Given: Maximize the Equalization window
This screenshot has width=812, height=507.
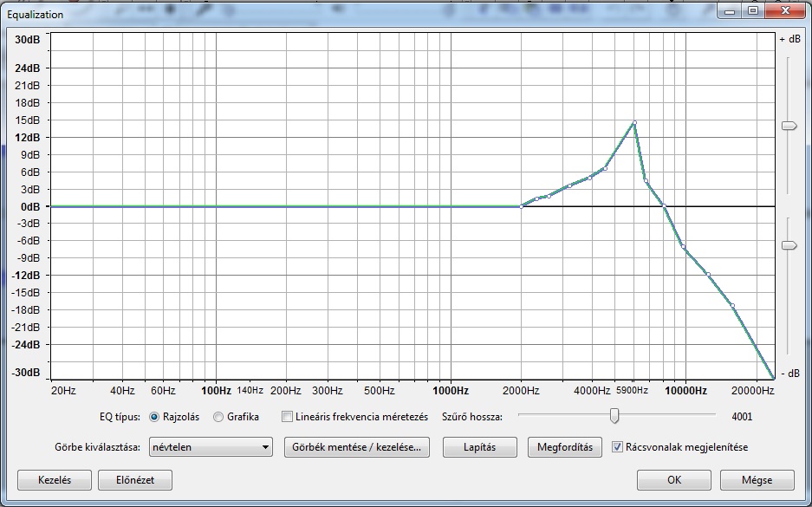Looking at the screenshot, I should tap(752, 10).
